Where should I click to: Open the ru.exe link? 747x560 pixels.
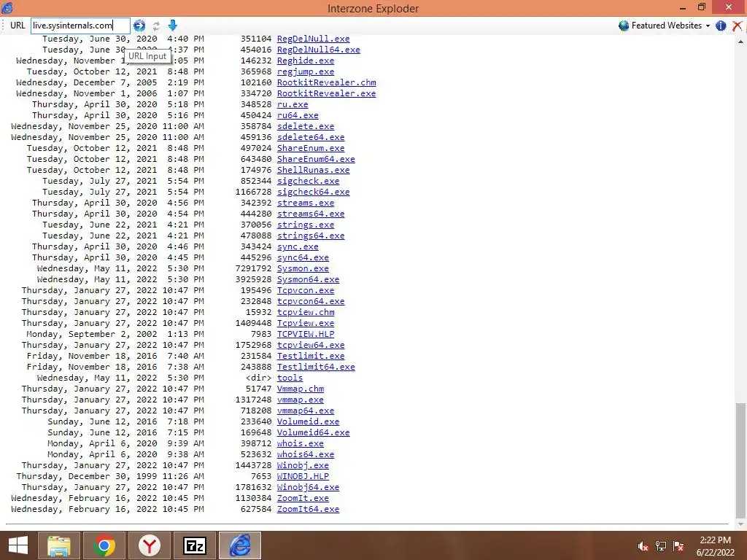pos(293,104)
